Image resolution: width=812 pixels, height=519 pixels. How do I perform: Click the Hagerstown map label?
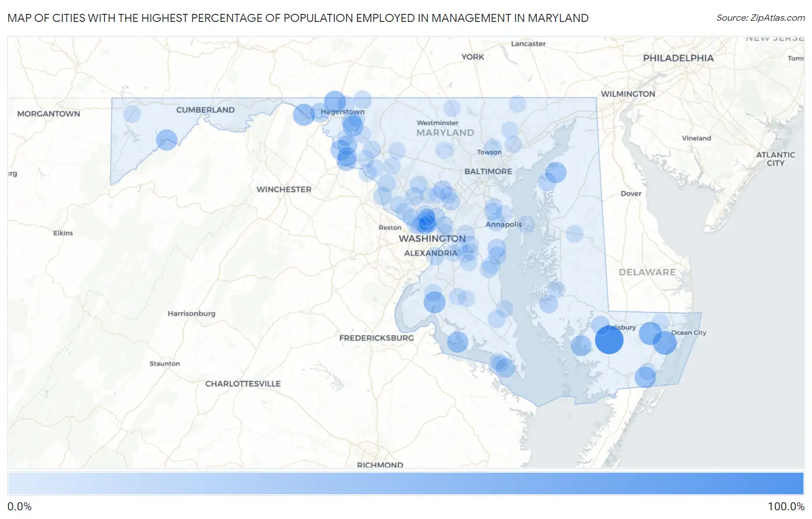tap(342, 111)
